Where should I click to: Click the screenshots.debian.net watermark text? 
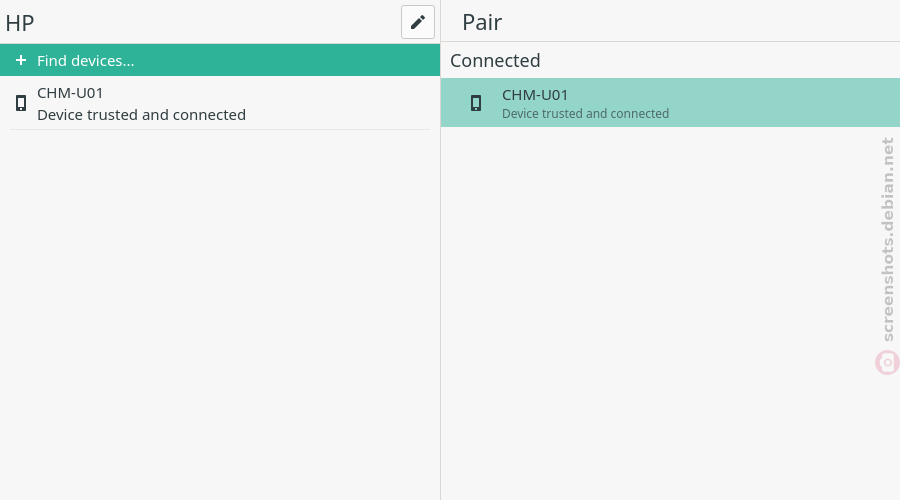click(x=888, y=239)
